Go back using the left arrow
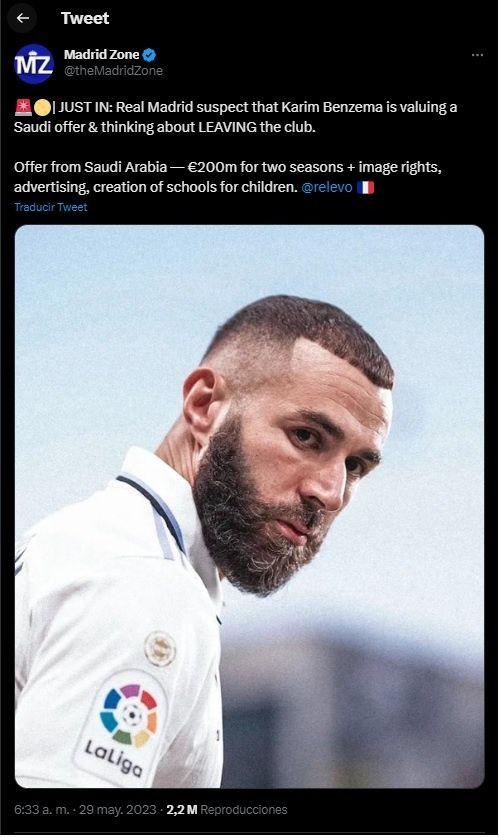This screenshot has width=499, height=837. [x=23, y=18]
